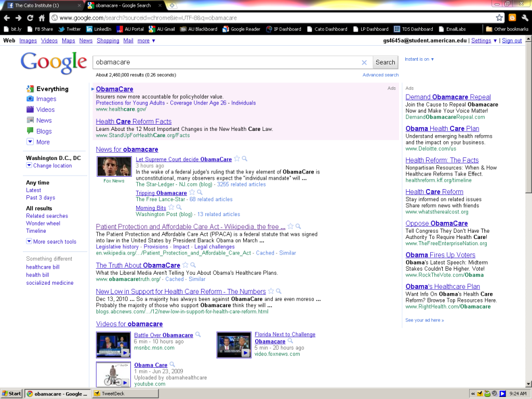Viewport: 532px width, 399px height.
Task: Preview the Wikipedia result with magnifier icon
Action: [298, 227]
